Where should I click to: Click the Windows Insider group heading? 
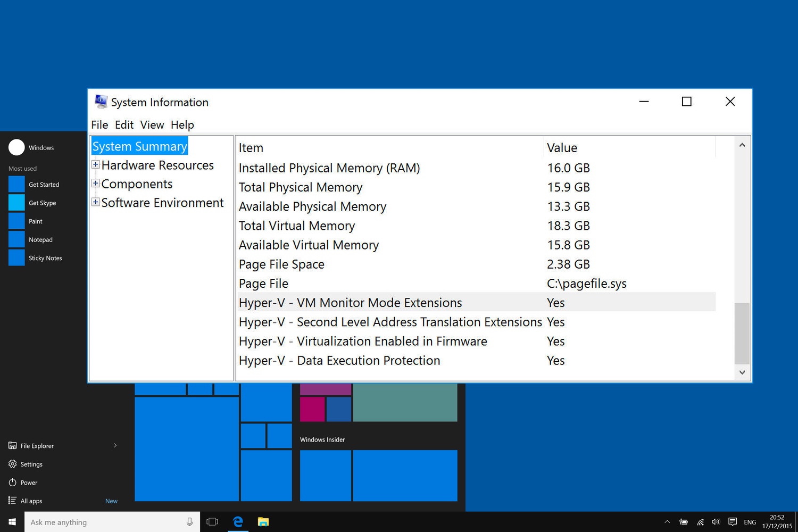322,439
